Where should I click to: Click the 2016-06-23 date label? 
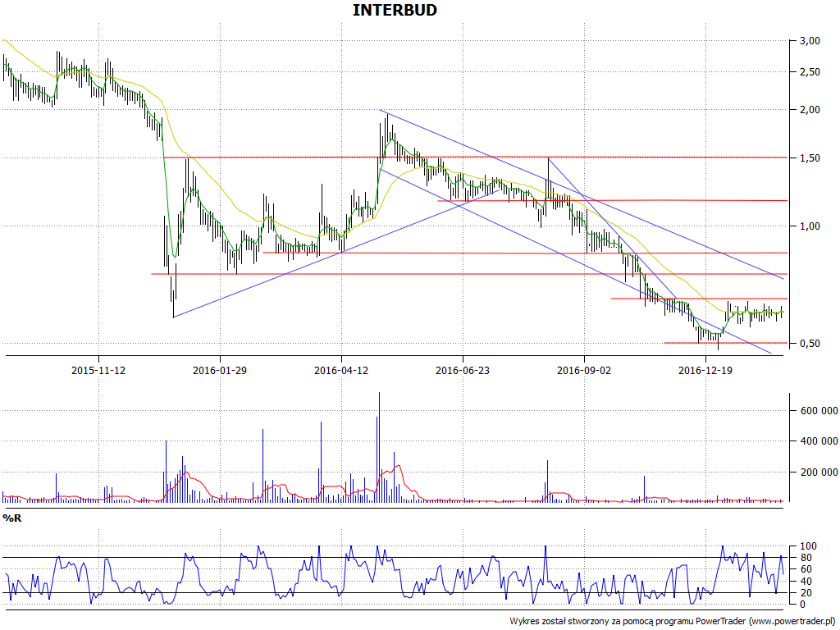click(463, 370)
